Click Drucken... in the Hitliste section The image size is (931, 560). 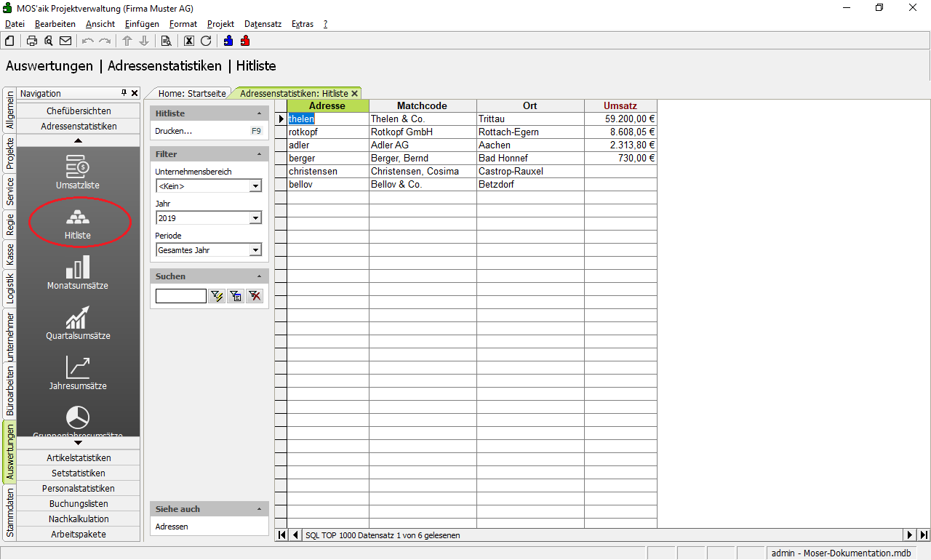[x=174, y=131]
